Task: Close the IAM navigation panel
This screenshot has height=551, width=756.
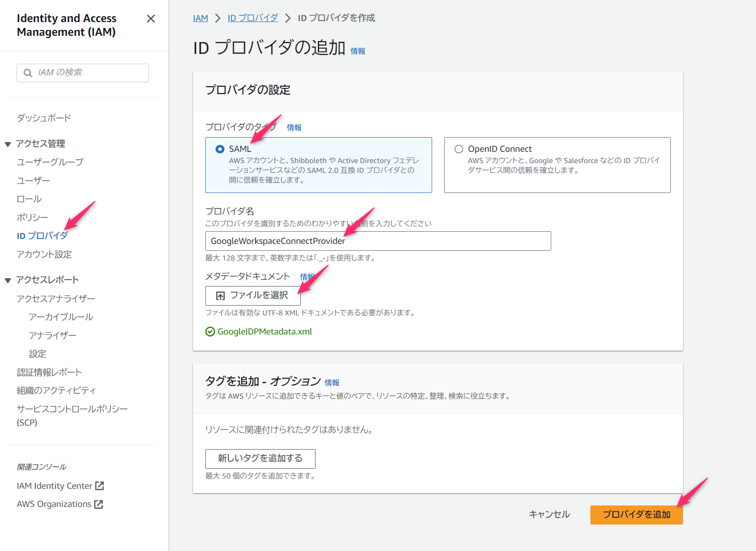Action: (x=151, y=19)
